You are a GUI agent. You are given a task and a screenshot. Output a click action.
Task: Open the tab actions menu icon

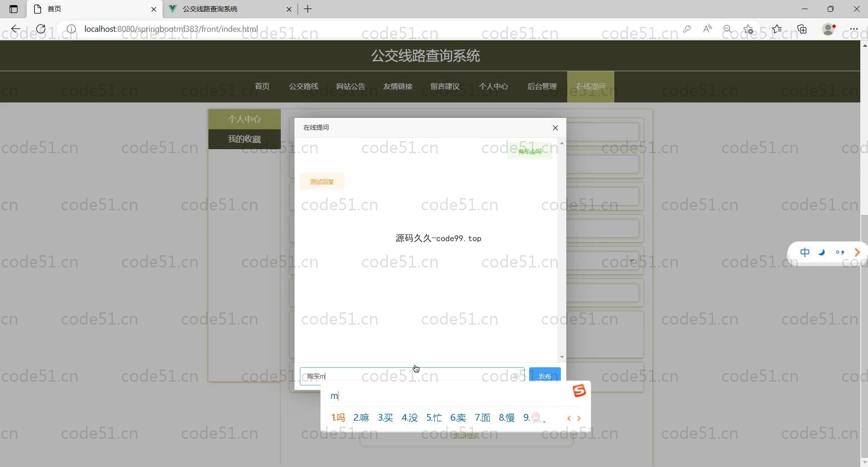pos(14,9)
